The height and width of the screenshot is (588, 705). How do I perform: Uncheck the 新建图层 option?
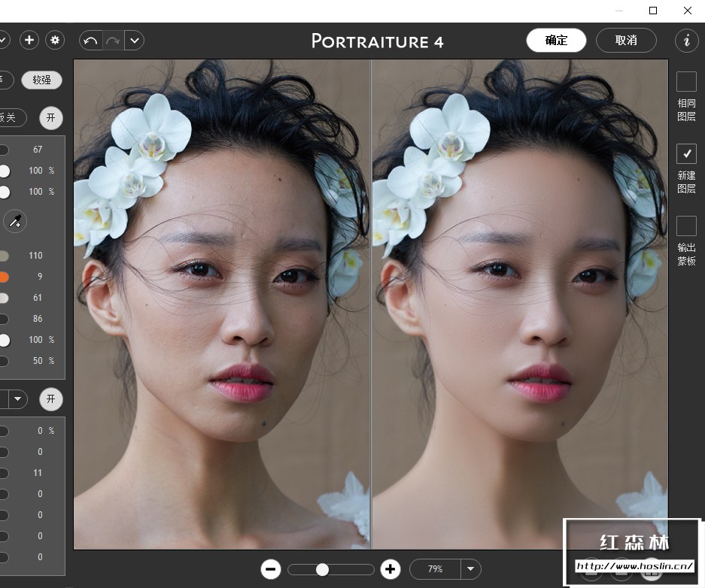click(x=686, y=153)
